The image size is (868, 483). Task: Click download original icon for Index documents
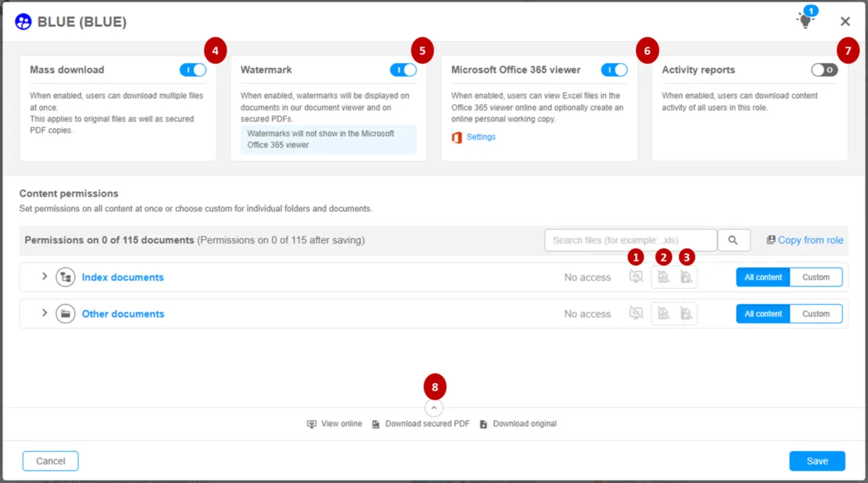(x=686, y=277)
